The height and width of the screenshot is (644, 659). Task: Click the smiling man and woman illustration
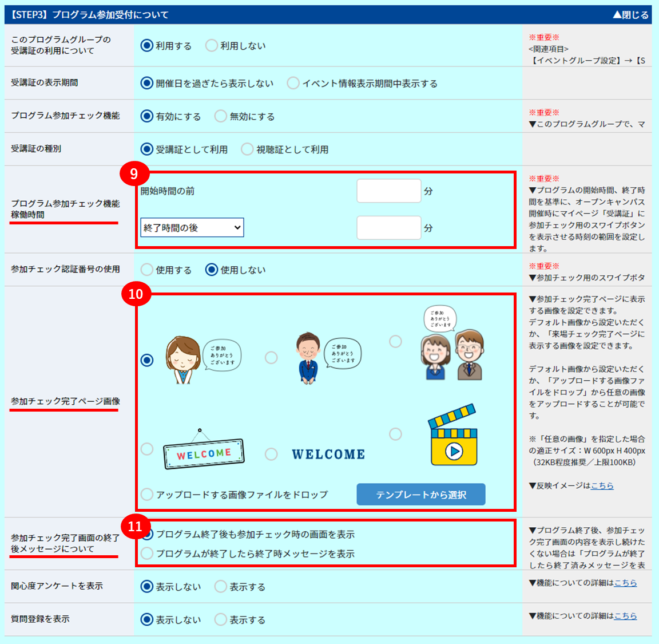click(452, 343)
